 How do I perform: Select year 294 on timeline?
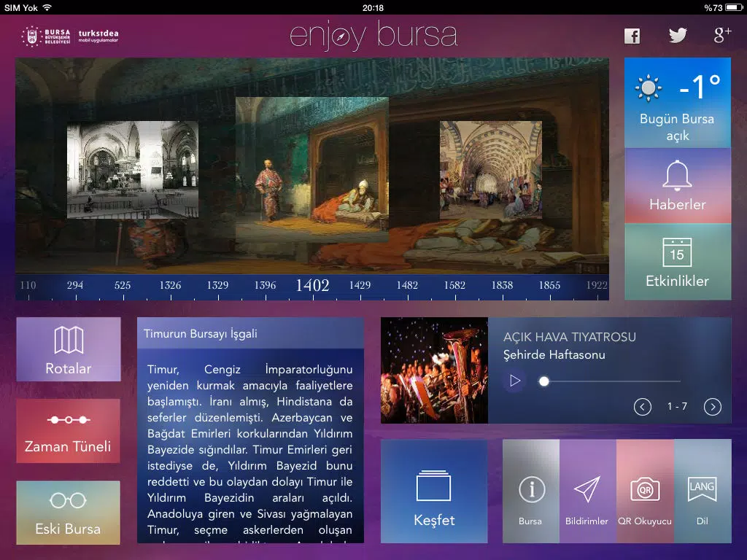[75, 285]
